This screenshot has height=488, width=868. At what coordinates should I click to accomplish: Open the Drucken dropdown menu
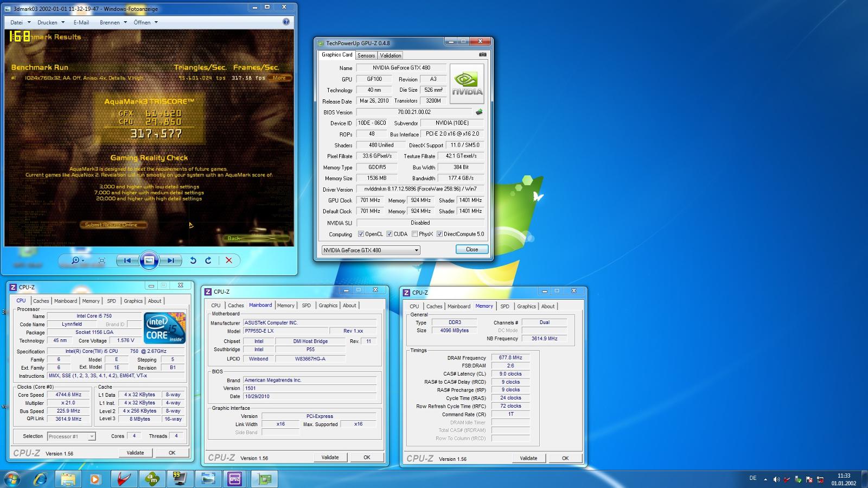tap(50, 22)
